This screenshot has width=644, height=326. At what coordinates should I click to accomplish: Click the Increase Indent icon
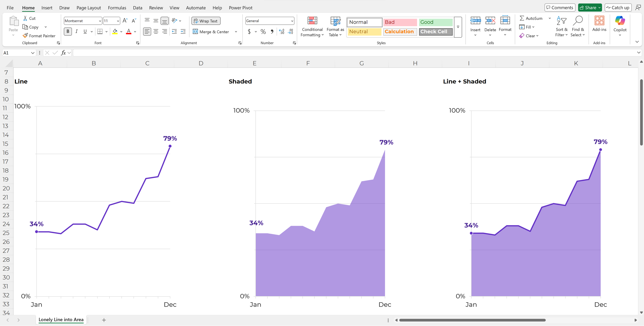coord(183,31)
